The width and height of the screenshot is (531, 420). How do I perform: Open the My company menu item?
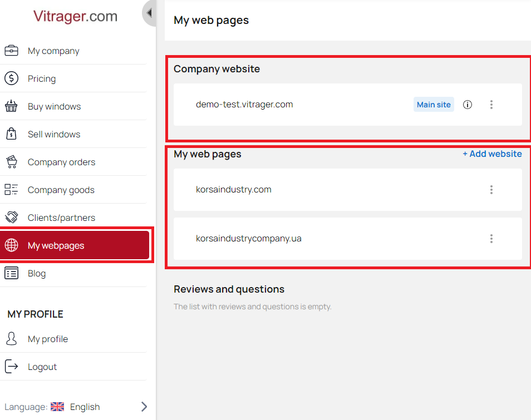click(53, 51)
